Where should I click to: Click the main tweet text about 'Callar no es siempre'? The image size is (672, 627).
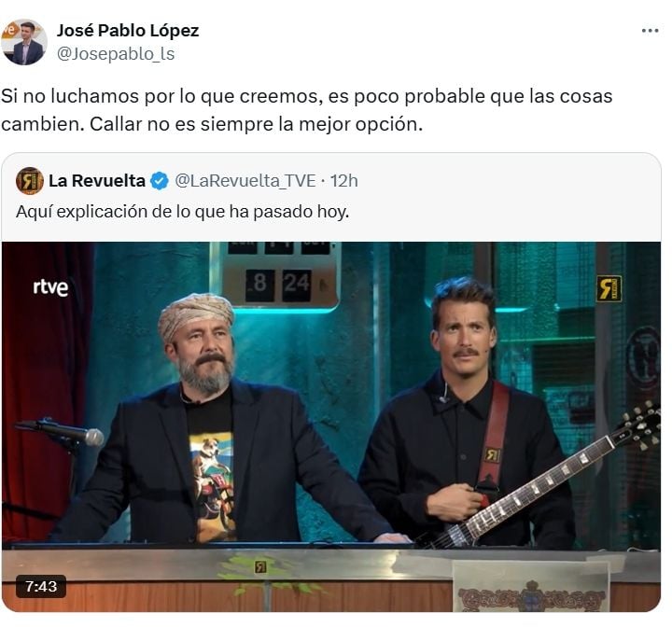coord(306,110)
